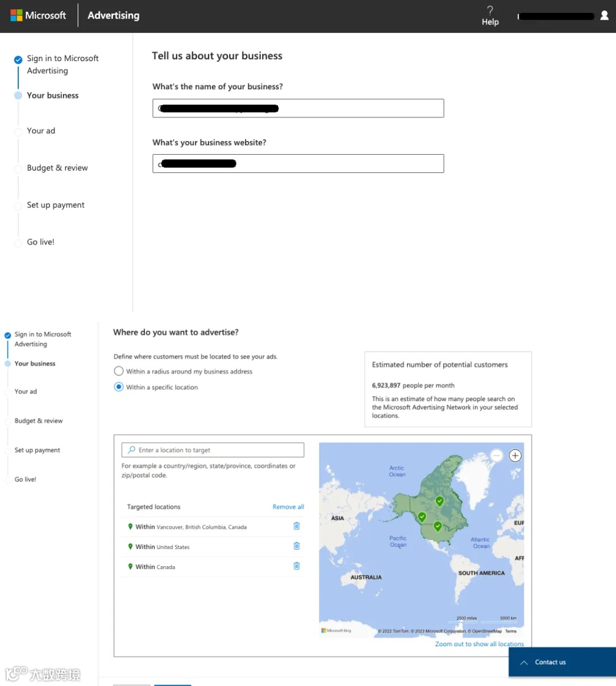Zoom in on the map with plus

(x=515, y=456)
